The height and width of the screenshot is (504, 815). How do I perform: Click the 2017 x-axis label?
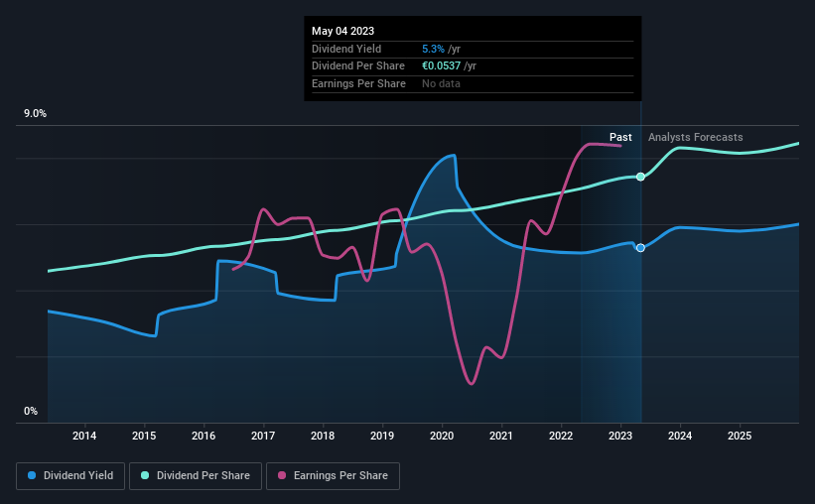click(263, 436)
